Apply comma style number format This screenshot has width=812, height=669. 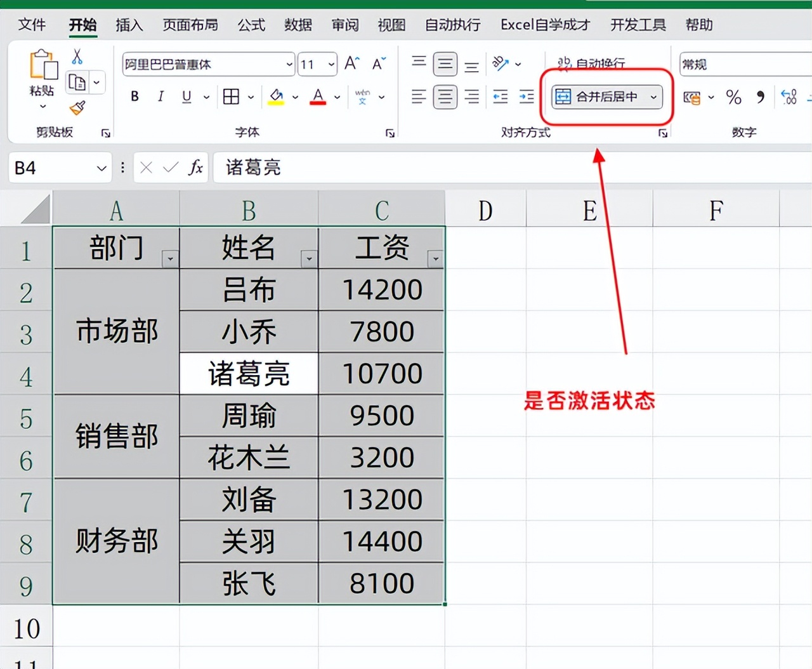(x=760, y=96)
